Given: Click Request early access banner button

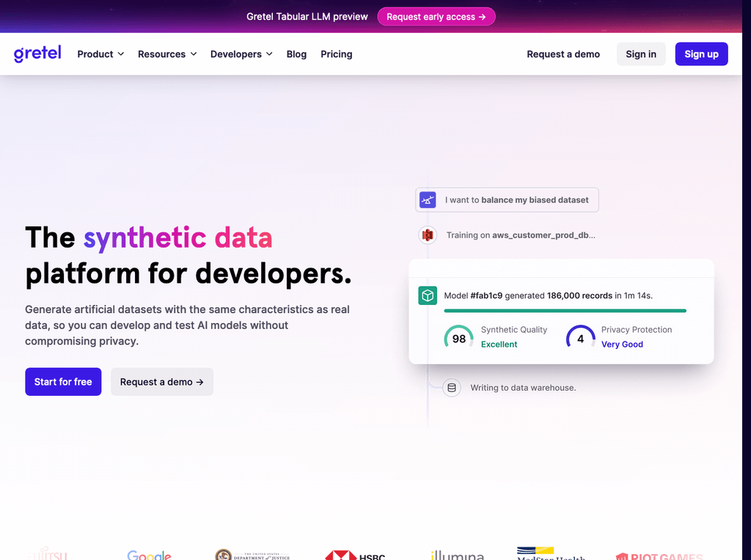Looking at the screenshot, I should coord(436,17).
